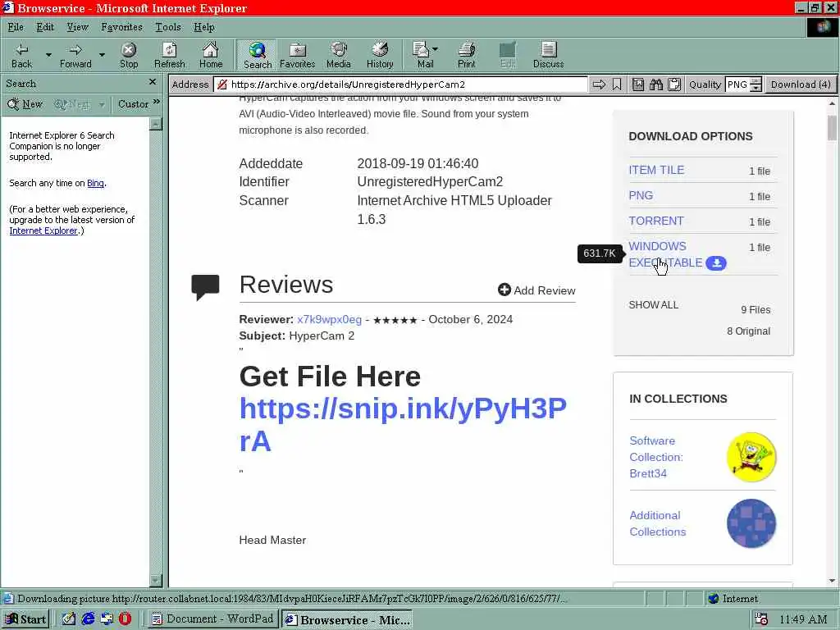Open the snip.ink review link

point(403,425)
